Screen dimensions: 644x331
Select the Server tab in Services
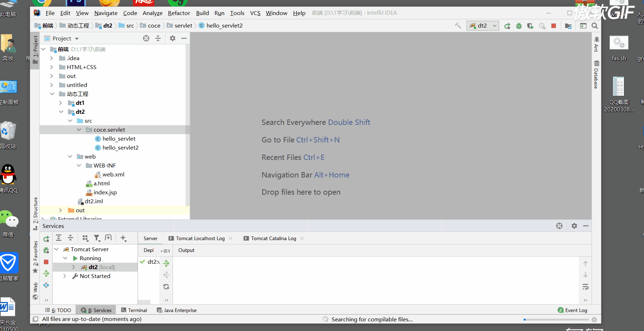point(150,238)
